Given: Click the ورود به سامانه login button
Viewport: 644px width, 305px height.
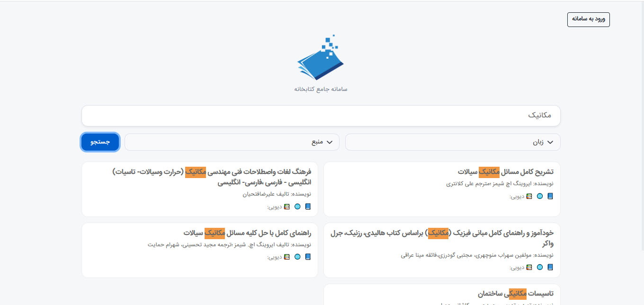Looking at the screenshot, I should click(x=588, y=19).
